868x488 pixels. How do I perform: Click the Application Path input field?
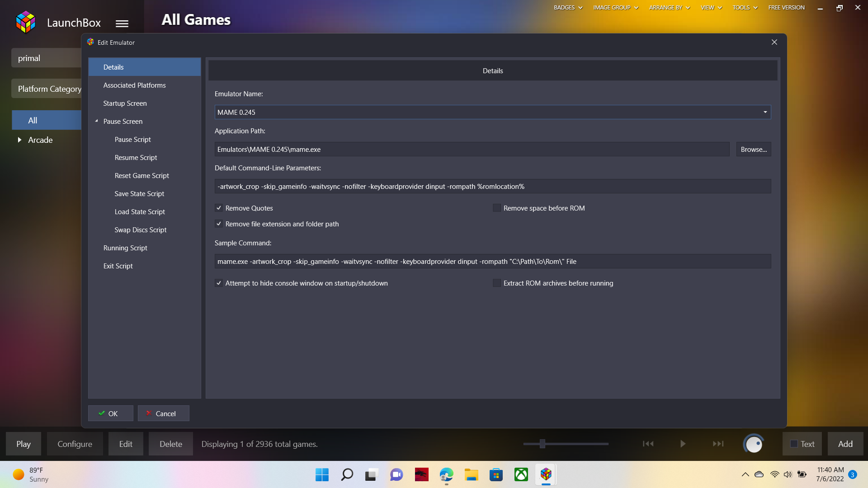click(472, 149)
